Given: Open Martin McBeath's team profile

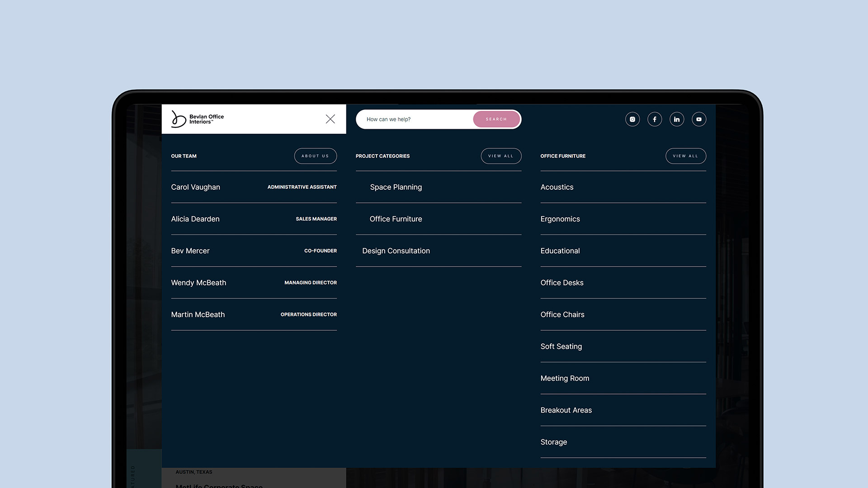Looking at the screenshot, I should (x=198, y=314).
